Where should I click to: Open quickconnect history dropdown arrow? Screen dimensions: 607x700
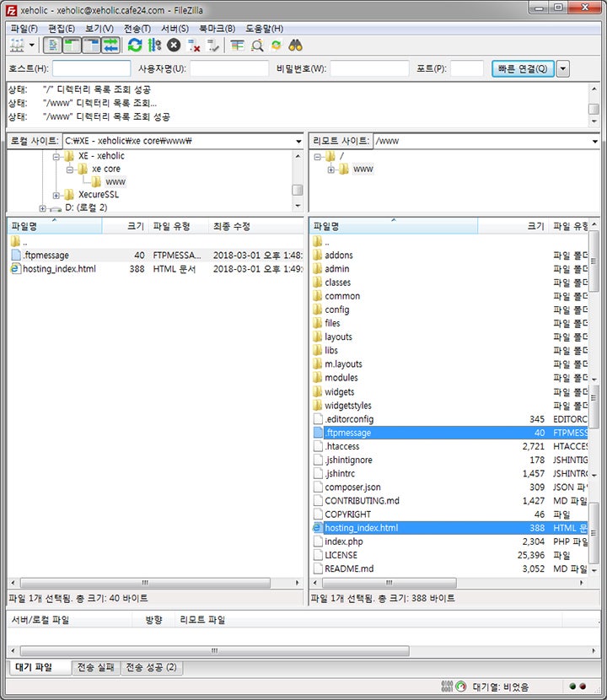(x=563, y=69)
